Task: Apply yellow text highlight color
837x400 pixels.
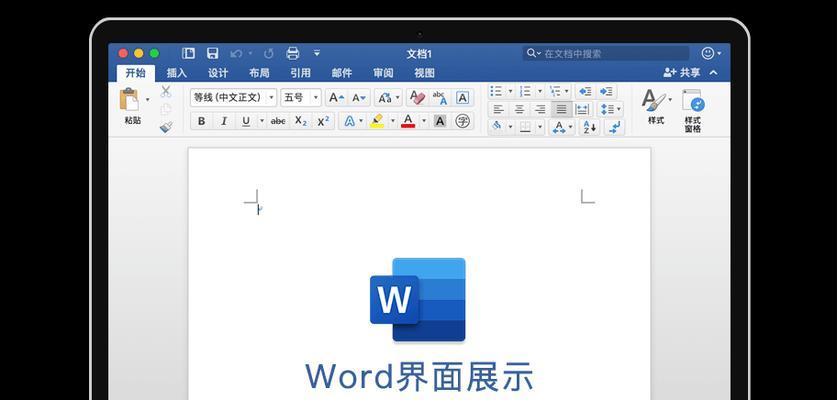Action: [377, 121]
